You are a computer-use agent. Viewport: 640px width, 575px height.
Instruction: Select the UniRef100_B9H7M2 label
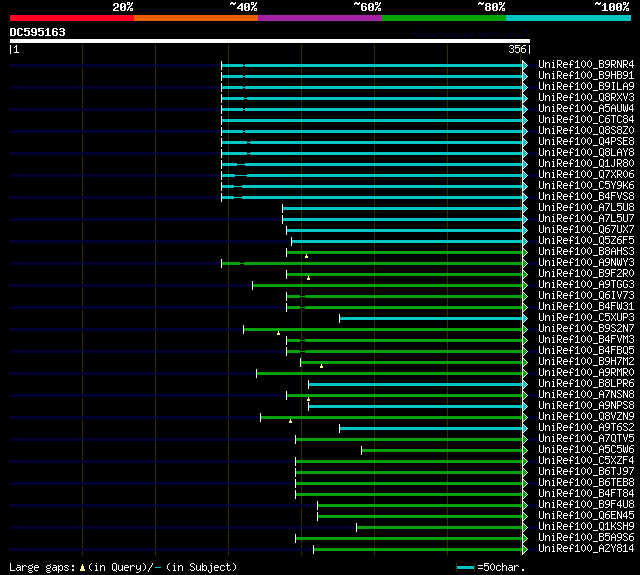[x=586, y=362]
